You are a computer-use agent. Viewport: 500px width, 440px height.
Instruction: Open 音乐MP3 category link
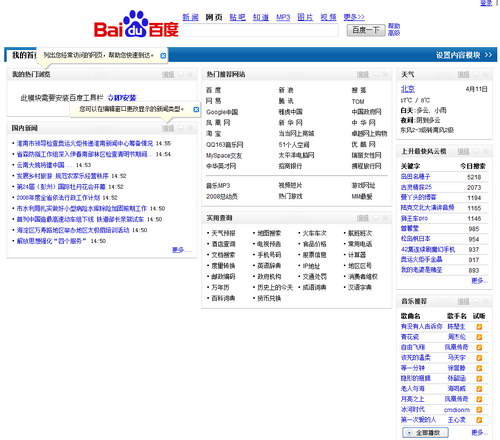(x=218, y=186)
